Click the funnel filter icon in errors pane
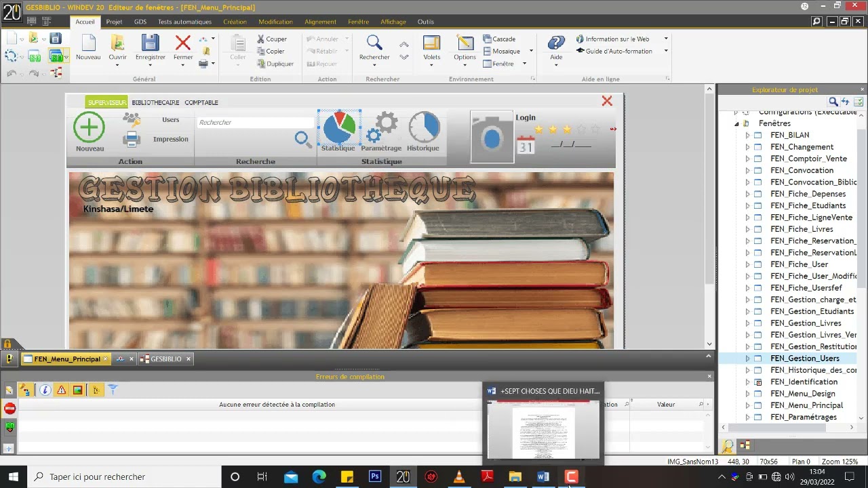The width and height of the screenshot is (868, 488). [113, 390]
